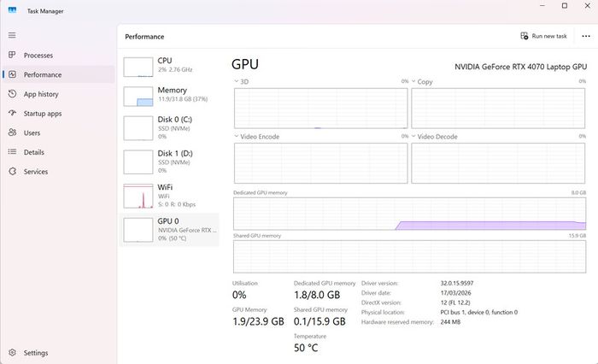598x364 pixels.
Task: Click the Details list icon
Action: coord(12,152)
